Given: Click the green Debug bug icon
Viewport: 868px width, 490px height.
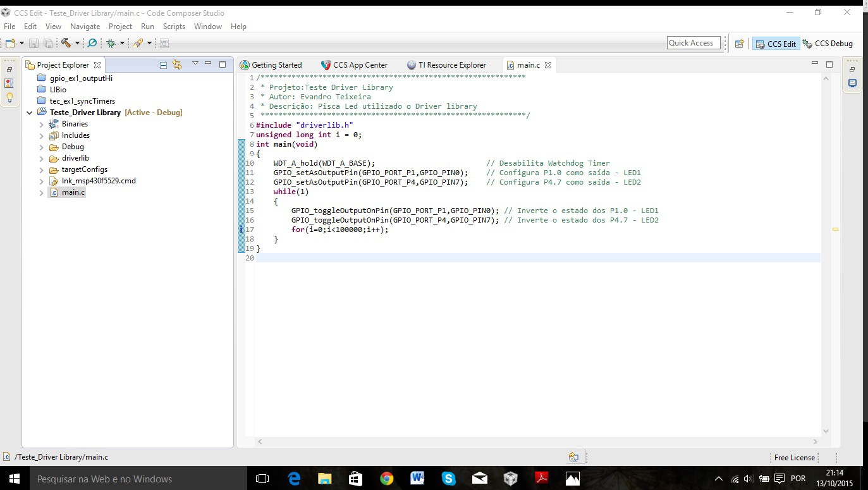Looking at the screenshot, I should point(111,43).
